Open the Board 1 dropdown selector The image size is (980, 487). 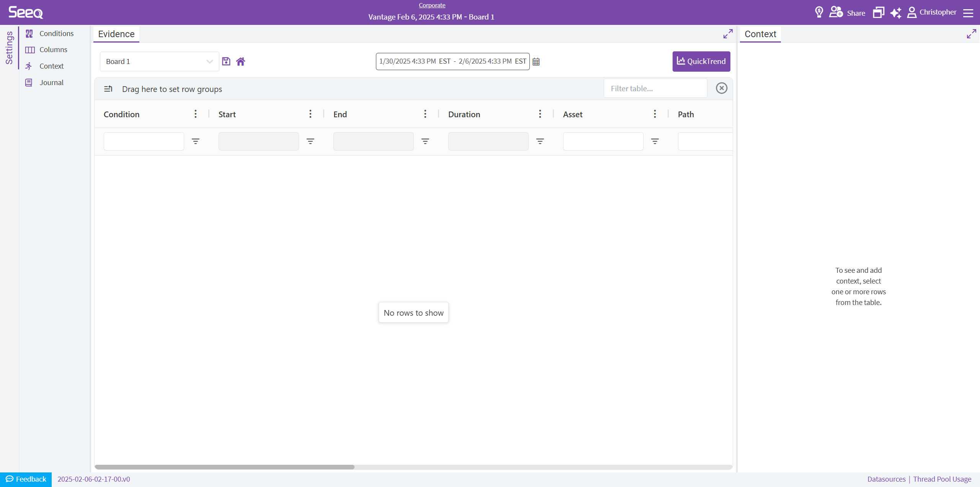[x=159, y=61]
